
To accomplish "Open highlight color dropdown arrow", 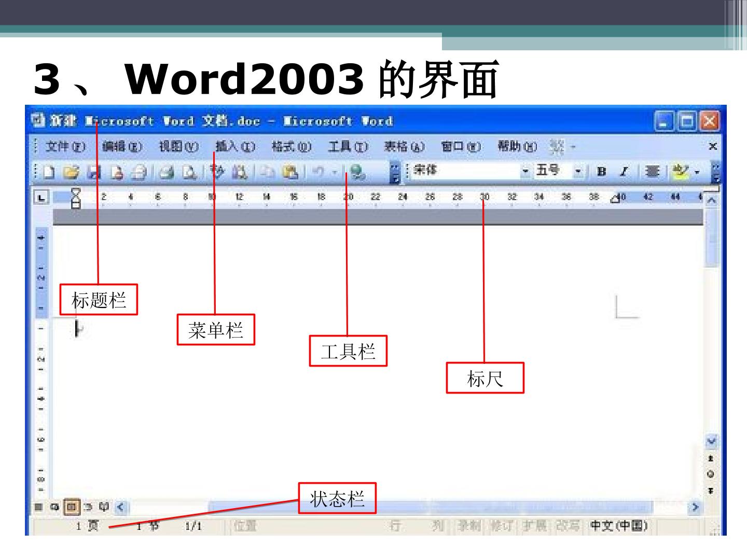I will [697, 172].
